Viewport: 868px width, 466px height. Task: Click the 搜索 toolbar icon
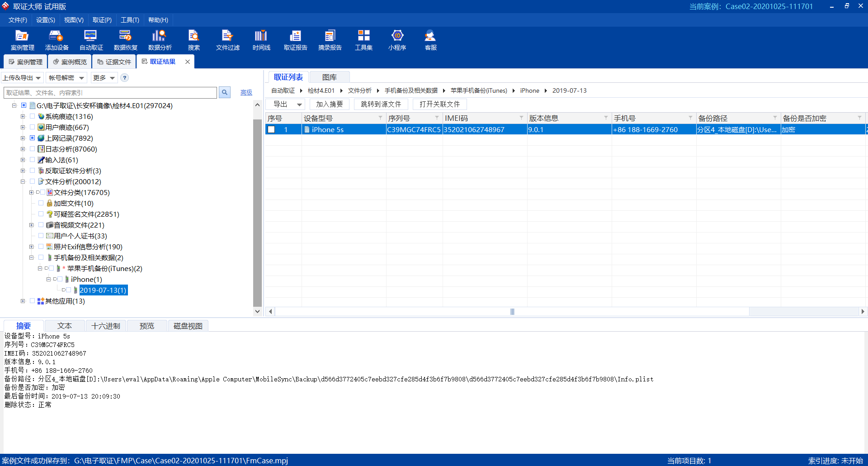pyautogui.click(x=194, y=40)
